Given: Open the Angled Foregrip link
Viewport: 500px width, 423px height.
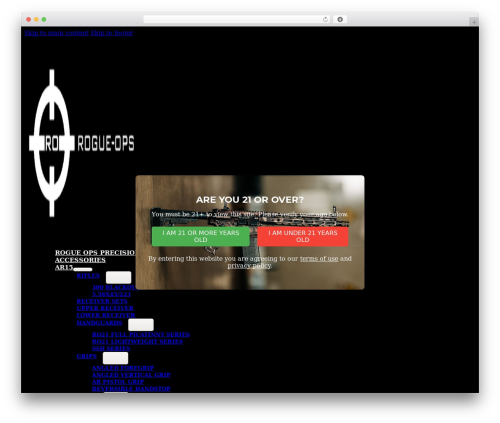Looking at the screenshot, I should click(x=123, y=368).
